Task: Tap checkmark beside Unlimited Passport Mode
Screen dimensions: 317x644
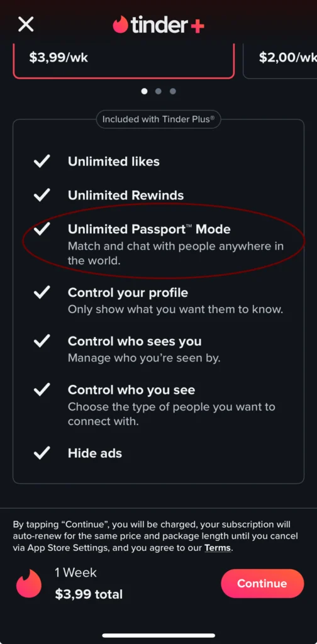Action: tap(42, 229)
